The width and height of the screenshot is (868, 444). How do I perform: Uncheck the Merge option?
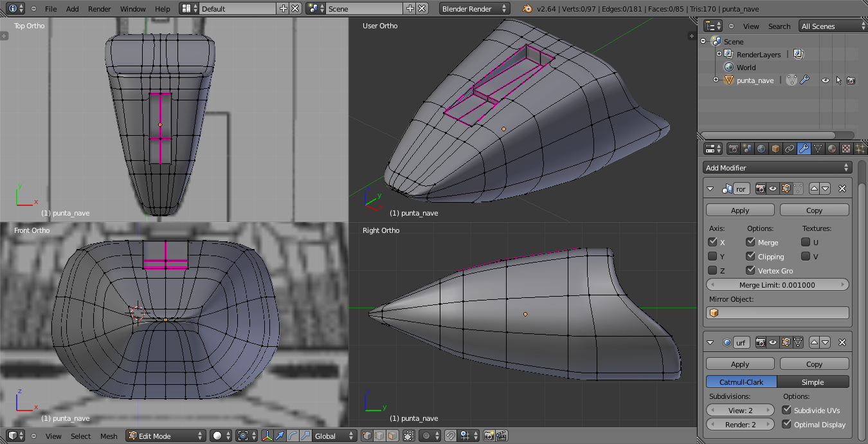750,242
